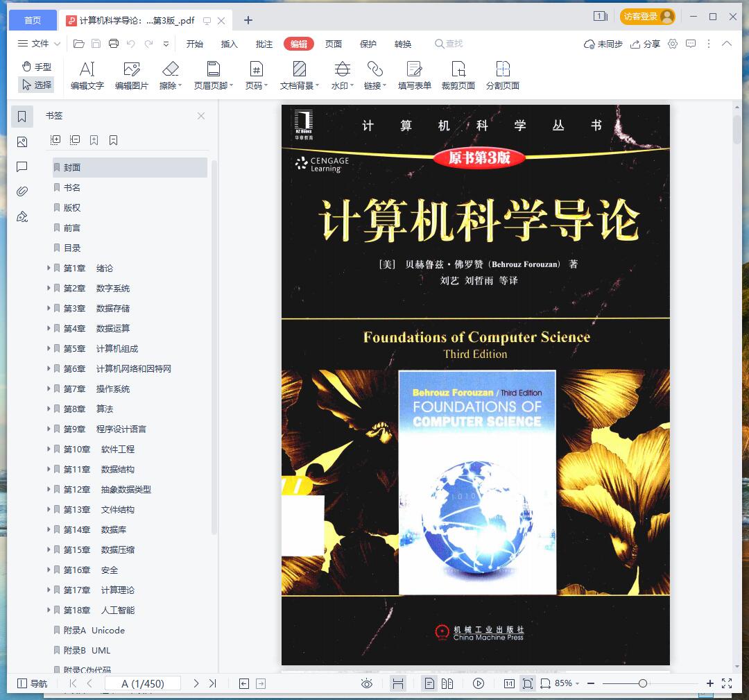Click the Watermark (水印) icon
749x700 pixels.
click(x=342, y=69)
